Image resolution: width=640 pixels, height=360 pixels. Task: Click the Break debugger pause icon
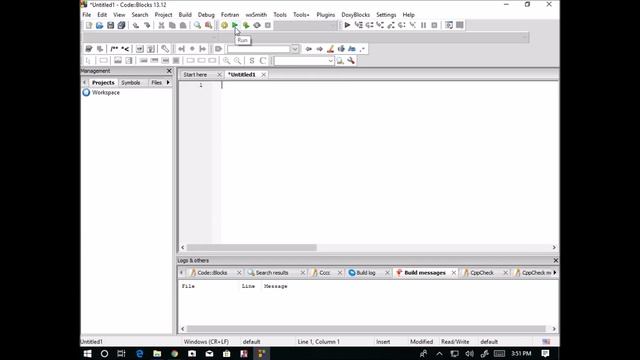pyautogui.click(x=424, y=25)
